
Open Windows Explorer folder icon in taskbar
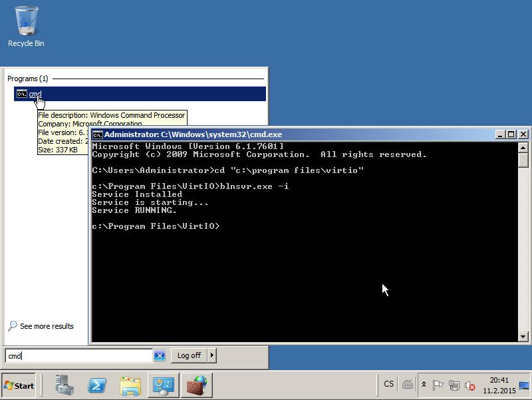pos(130,385)
